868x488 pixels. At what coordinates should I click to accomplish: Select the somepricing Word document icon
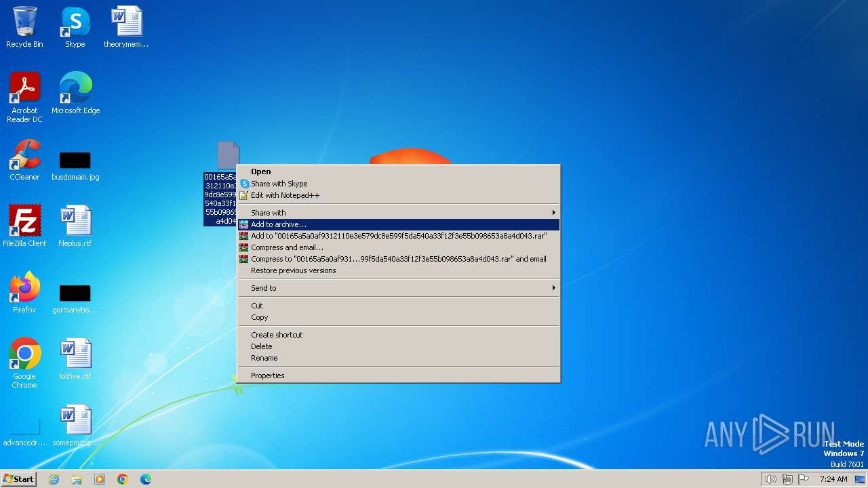[x=75, y=426]
